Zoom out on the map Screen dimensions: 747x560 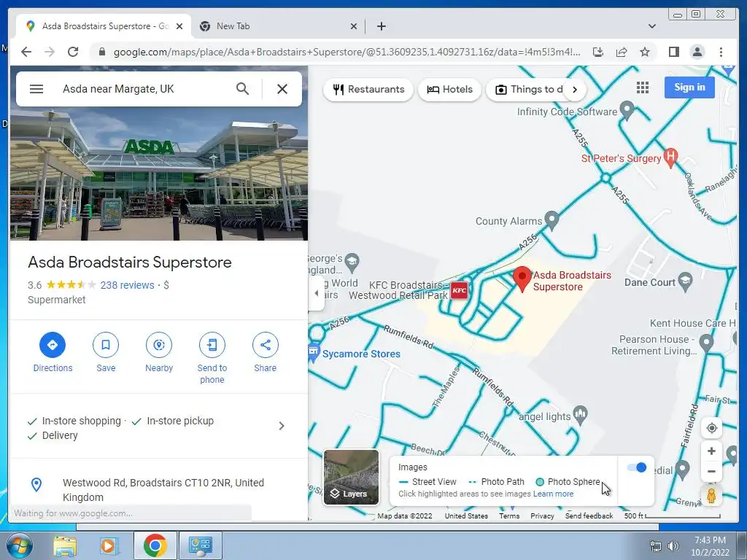point(711,472)
